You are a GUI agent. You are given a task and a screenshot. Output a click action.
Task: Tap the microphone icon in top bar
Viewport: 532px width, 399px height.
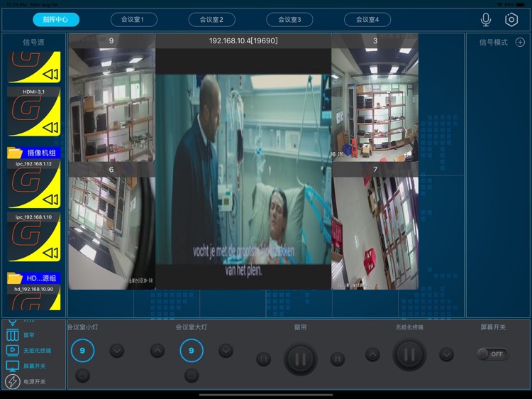click(486, 19)
